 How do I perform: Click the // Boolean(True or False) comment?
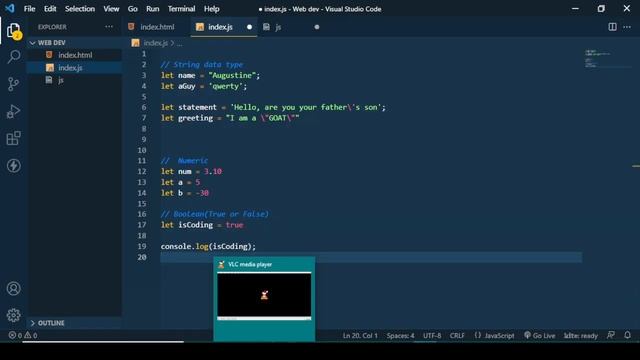click(214, 214)
